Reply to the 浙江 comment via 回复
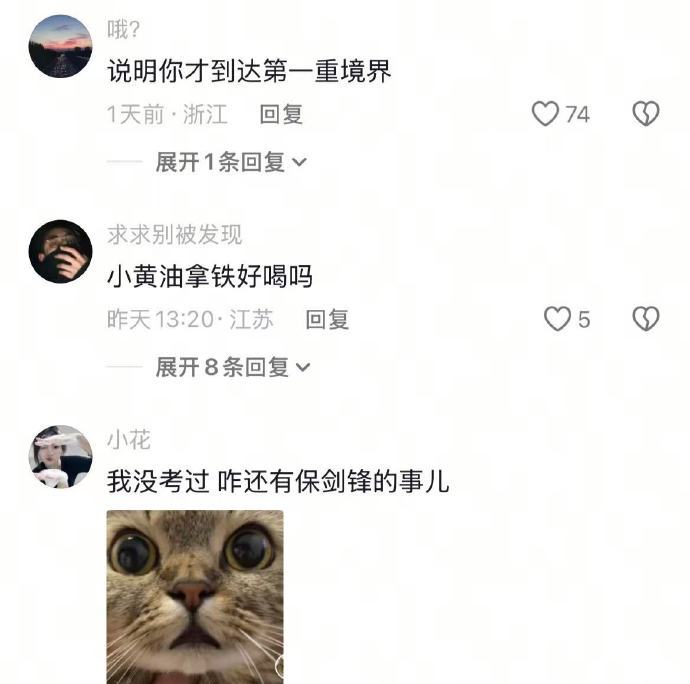 point(281,114)
